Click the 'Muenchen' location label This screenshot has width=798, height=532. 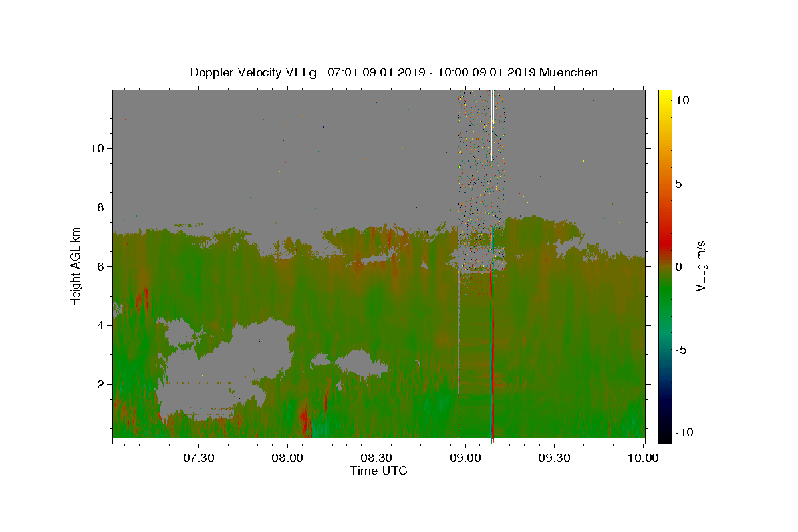[569, 72]
